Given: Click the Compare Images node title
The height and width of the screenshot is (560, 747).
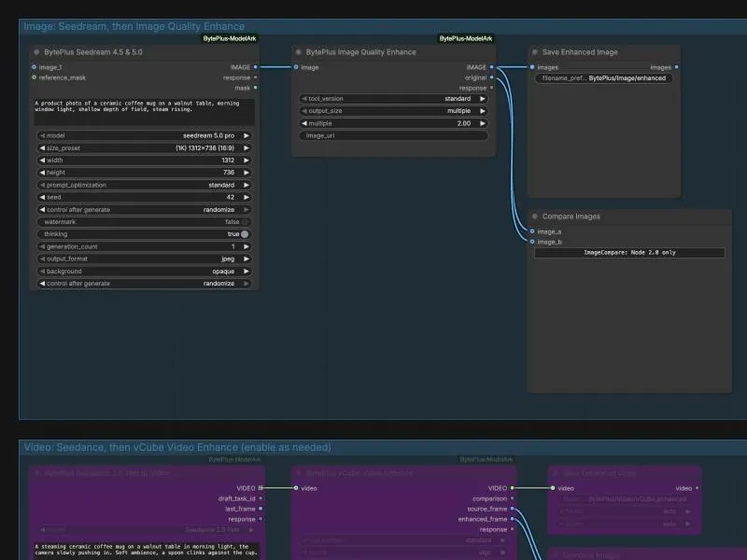Looking at the screenshot, I should click(x=571, y=217).
